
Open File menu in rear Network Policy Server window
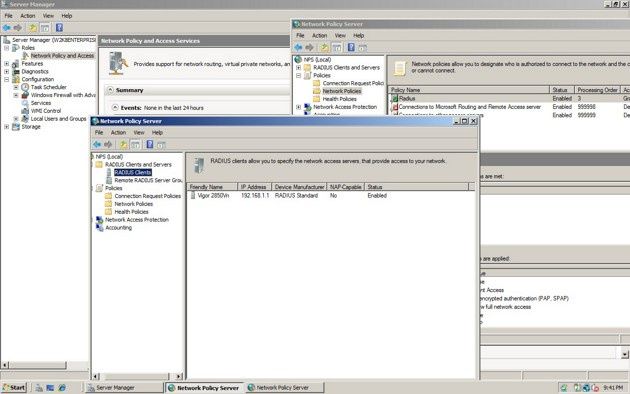(x=300, y=35)
